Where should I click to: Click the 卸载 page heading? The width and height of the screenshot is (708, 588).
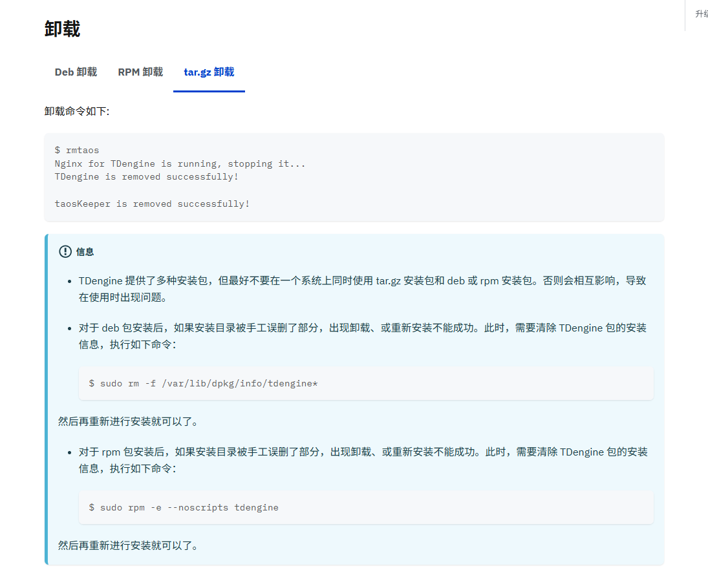point(62,29)
